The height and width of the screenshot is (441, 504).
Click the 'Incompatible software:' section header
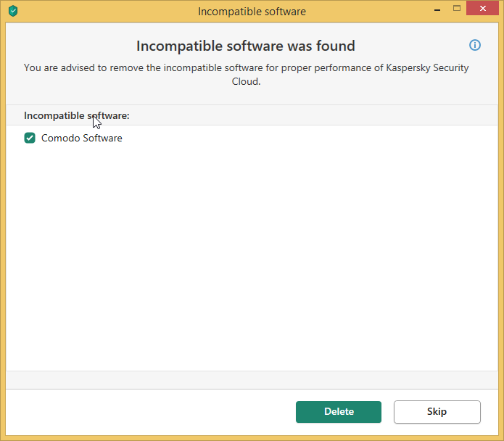click(x=76, y=116)
